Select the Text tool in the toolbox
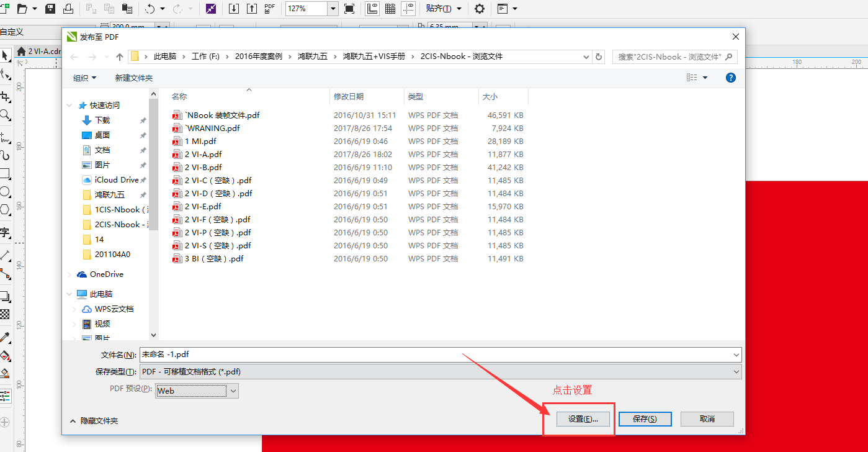 (5, 233)
